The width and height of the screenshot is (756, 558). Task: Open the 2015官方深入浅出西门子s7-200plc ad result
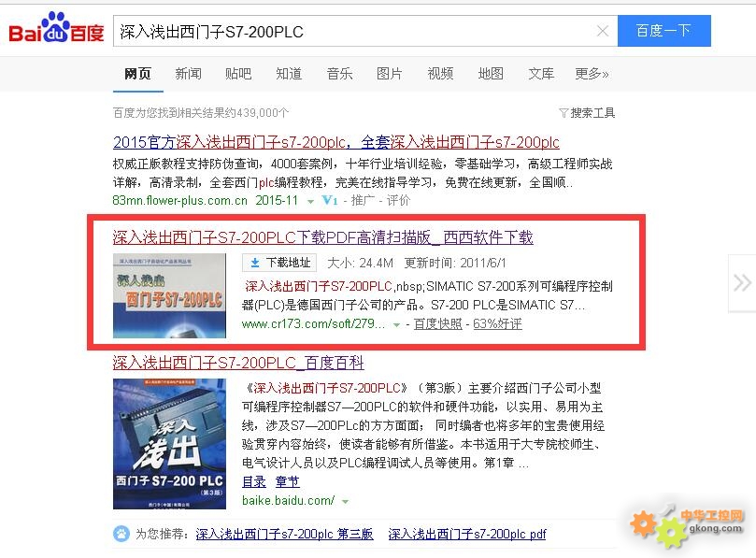tap(336, 142)
